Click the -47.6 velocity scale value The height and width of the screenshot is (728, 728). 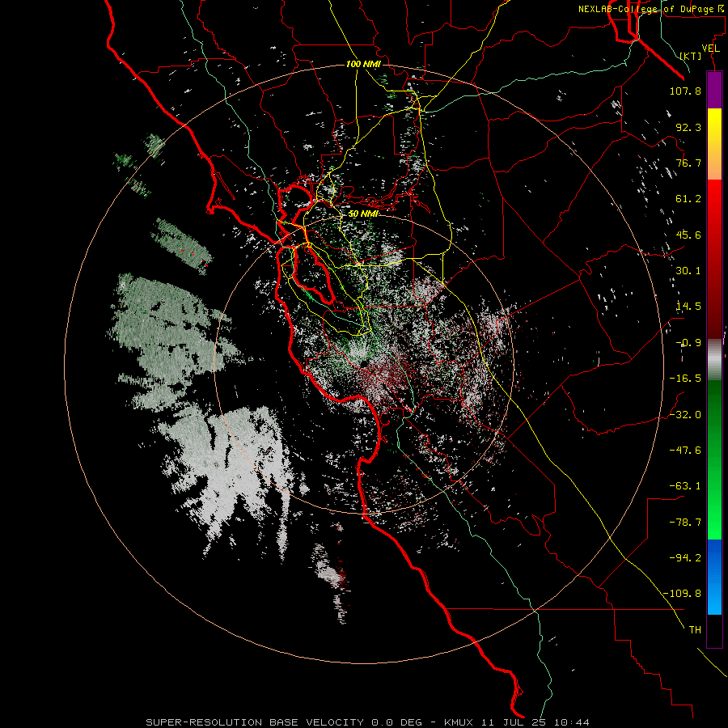(685, 451)
